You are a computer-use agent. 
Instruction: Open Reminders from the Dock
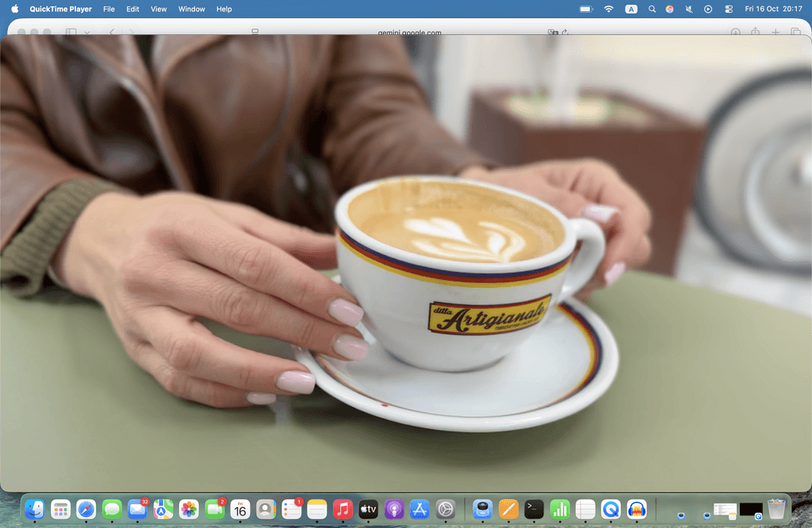[x=292, y=509]
